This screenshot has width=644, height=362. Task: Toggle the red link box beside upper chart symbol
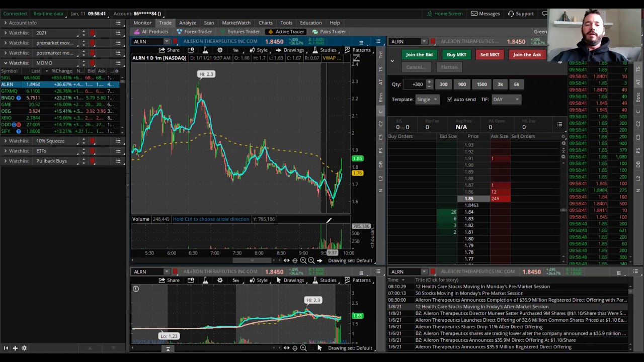tap(175, 42)
